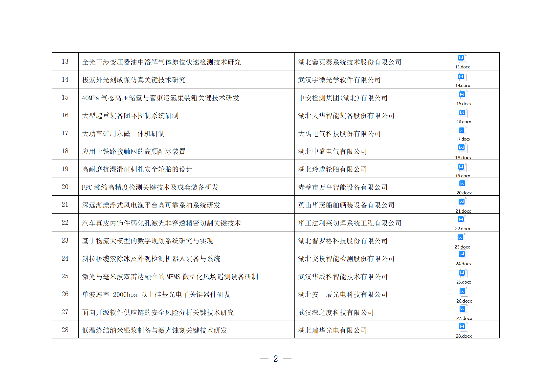555x392 pixels.
Task: Select project title 应用于铁路接触网的高频融冰装置
Action: (x=133, y=151)
